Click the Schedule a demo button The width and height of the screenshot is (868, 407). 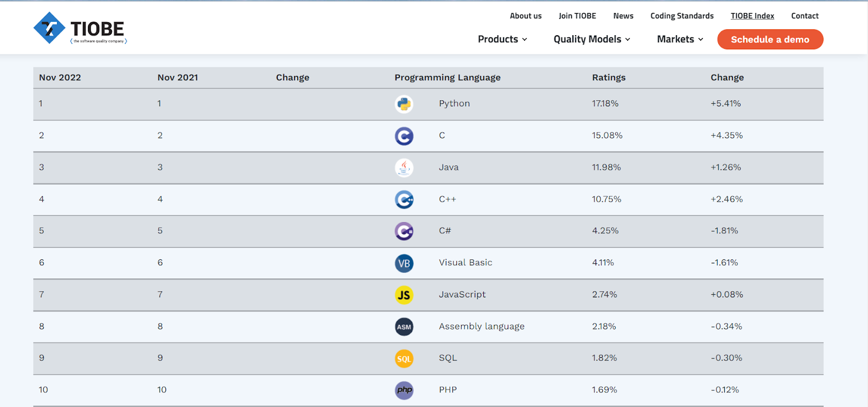coord(770,39)
